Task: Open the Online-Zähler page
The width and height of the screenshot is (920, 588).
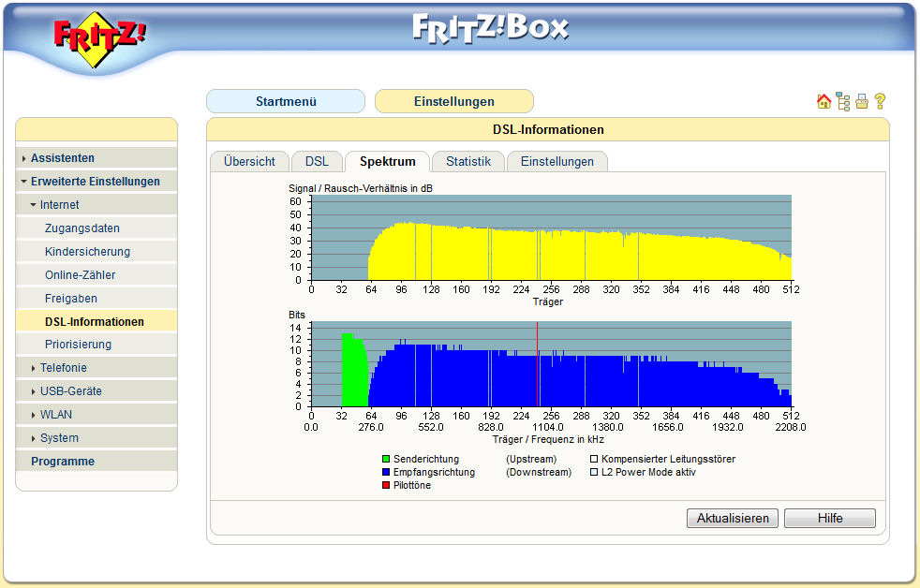Action: click(80, 275)
